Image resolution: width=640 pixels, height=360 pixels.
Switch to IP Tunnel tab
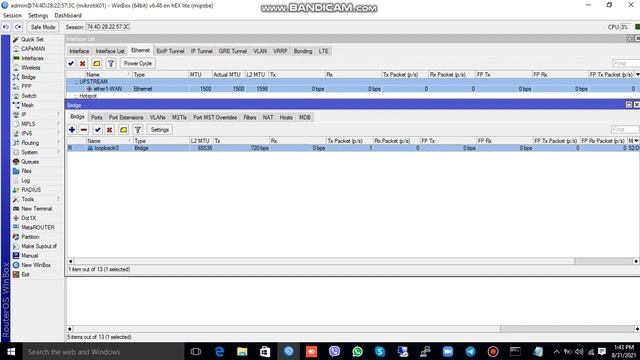(x=202, y=51)
